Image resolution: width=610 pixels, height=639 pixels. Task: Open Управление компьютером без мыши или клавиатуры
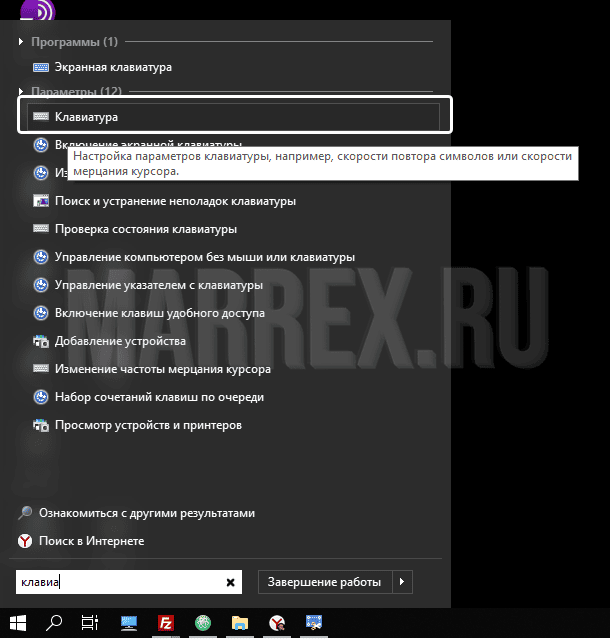[x=205, y=257]
